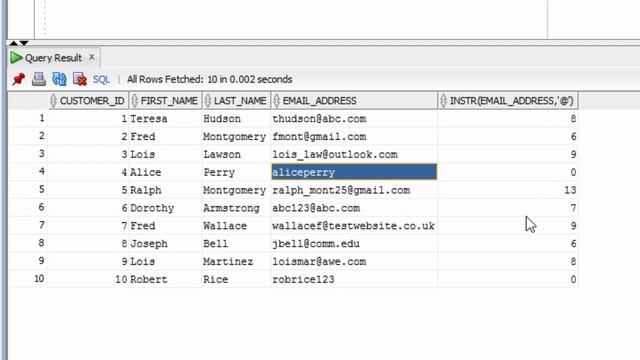Viewport: 640px width, 360px height.
Task: Click first name Alice cell
Action: pos(165,172)
